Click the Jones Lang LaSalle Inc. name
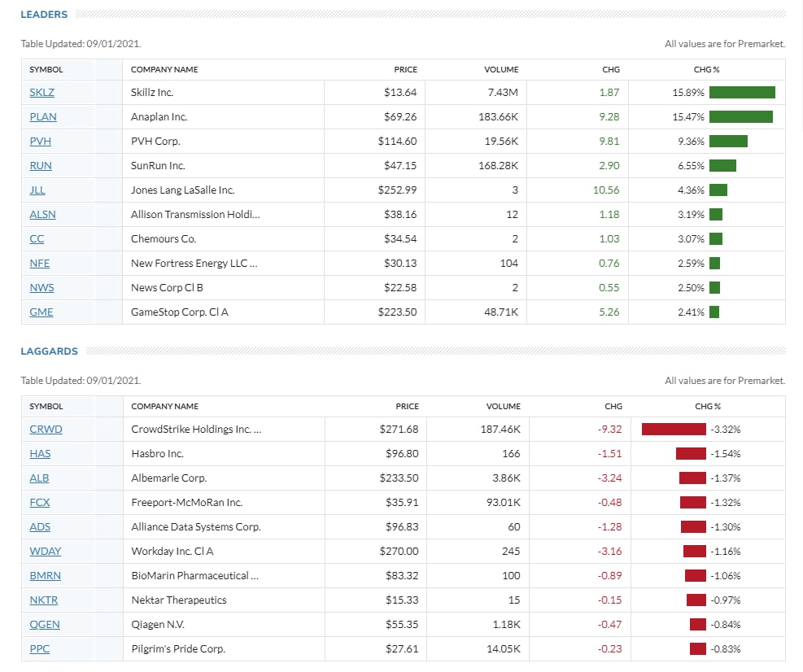The image size is (803, 672). coord(183,190)
